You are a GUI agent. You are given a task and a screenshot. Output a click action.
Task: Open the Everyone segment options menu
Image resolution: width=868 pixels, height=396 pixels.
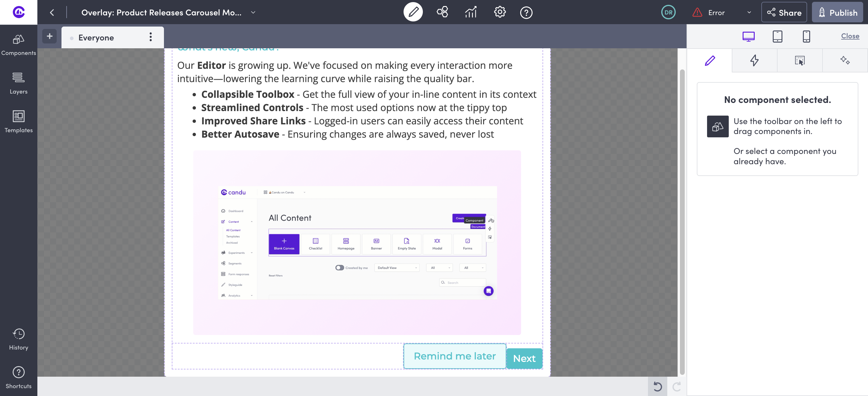[151, 37]
